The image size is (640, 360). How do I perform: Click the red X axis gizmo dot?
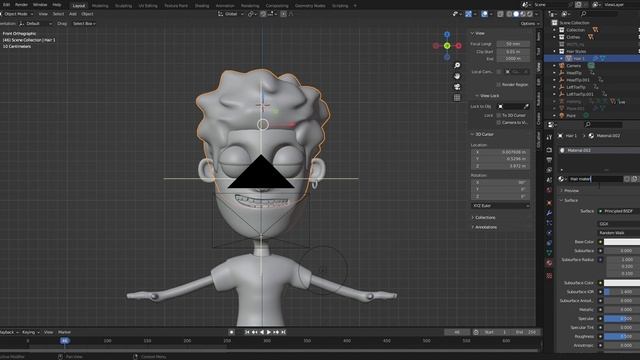coord(458,46)
